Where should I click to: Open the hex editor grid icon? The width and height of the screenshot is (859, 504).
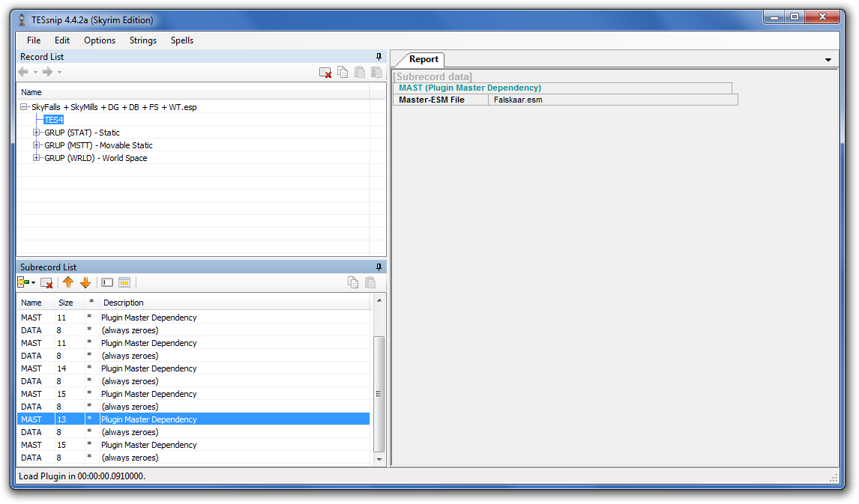tap(124, 282)
